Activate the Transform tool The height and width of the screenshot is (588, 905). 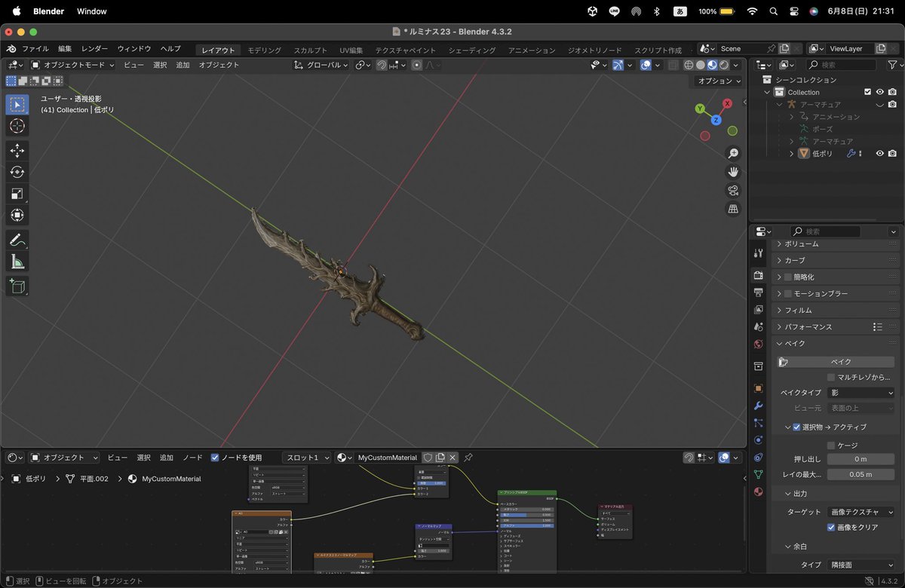point(17,215)
